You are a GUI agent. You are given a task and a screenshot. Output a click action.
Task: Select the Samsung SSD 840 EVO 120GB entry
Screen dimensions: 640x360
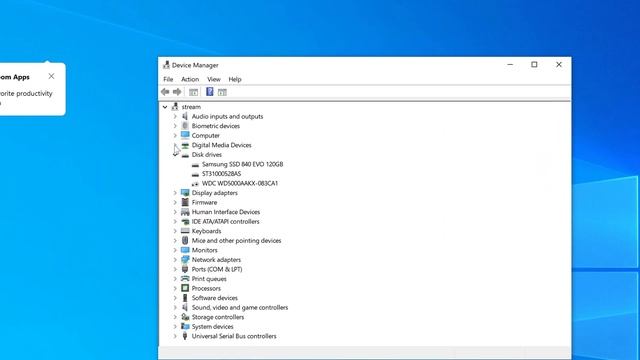[242, 164]
